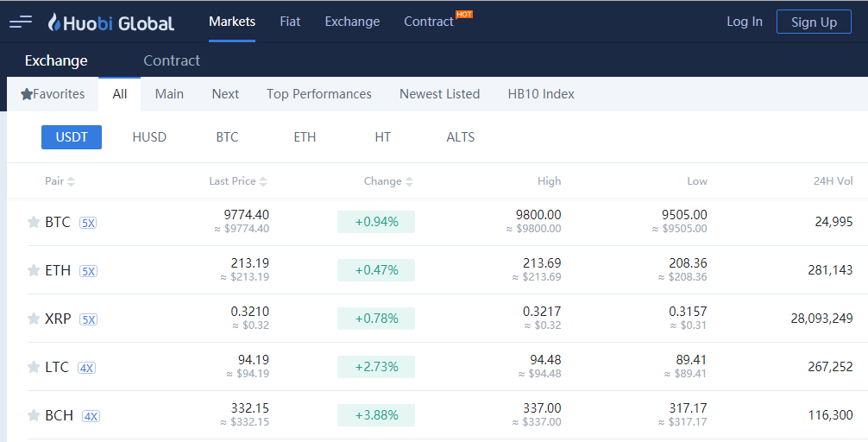Toggle favorite star for ETH pair
The height and width of the screenshot is (442, 868).
(x=34, y=271)
